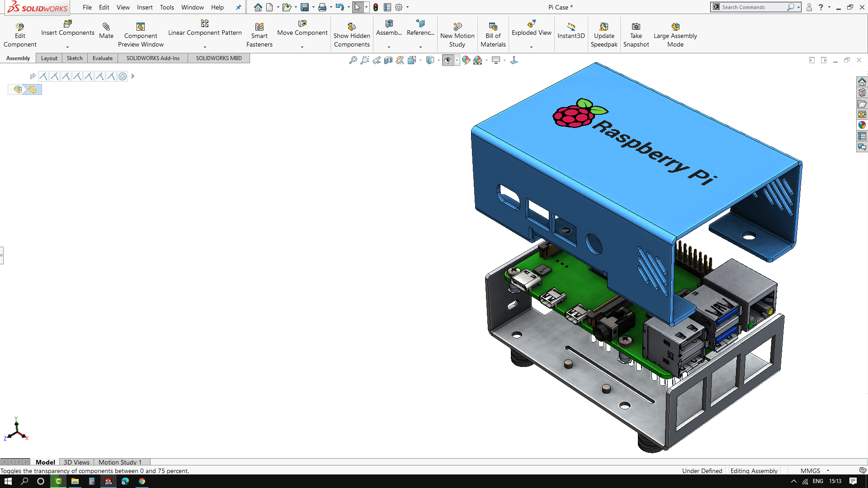The image size is (868, 488).
Task: Toggle Hide/Show Items eye button
Action: coord(448,60)
